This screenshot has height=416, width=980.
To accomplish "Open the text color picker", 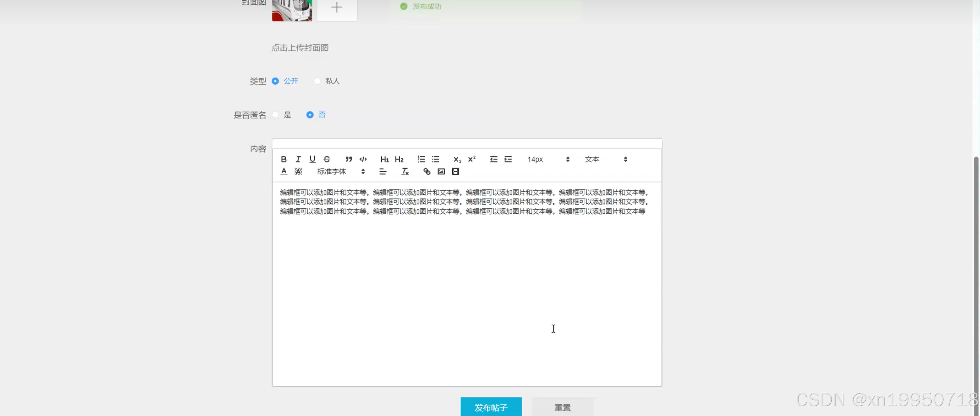I will (284, 172).
